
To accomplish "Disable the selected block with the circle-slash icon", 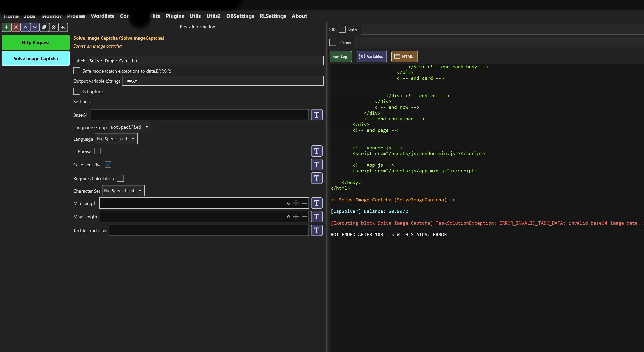I will 54,27.
